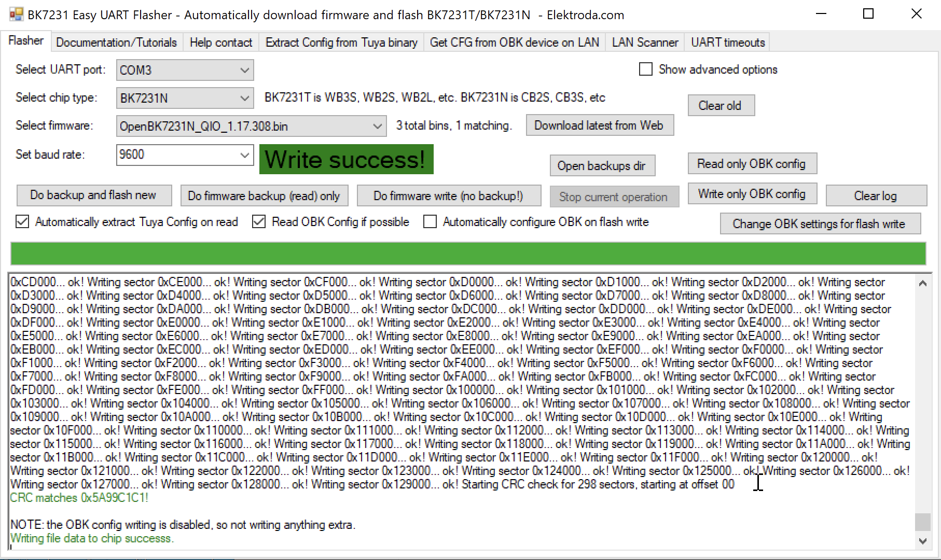
Task: Click Do backup and flash new
Action: point(94,195)
